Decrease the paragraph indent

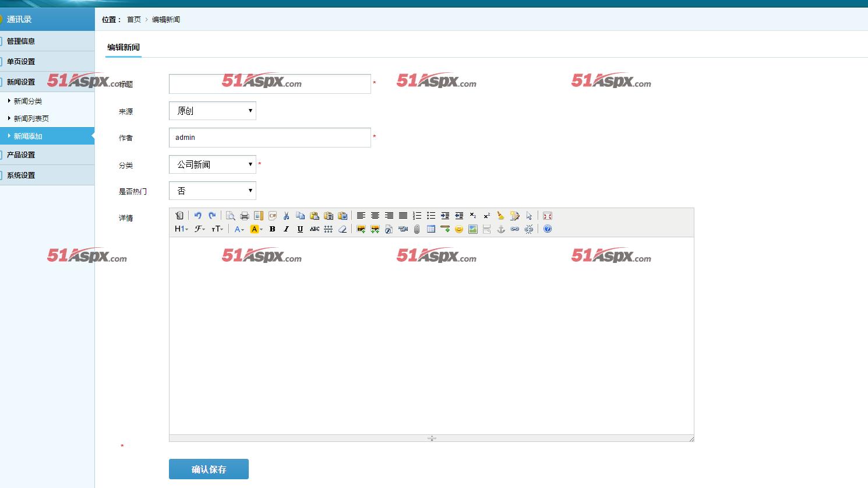(459, 216)
